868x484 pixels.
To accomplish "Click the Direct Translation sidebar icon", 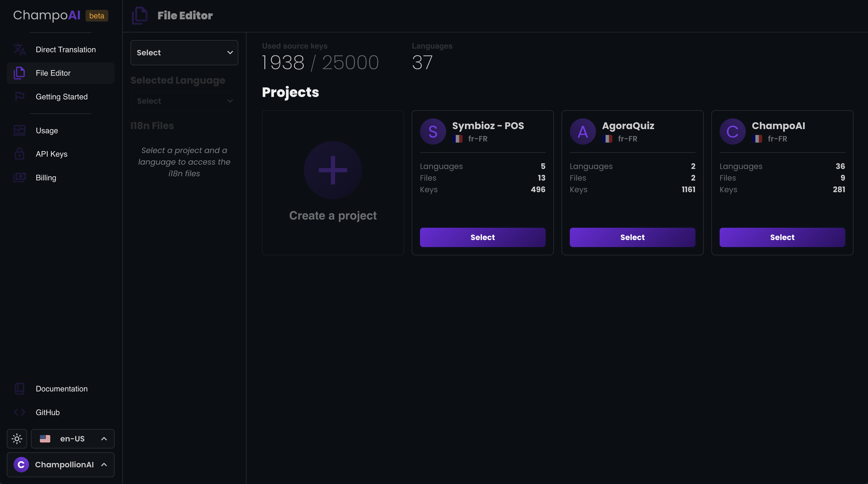I will pyautogui.click(x=20, y=50).
